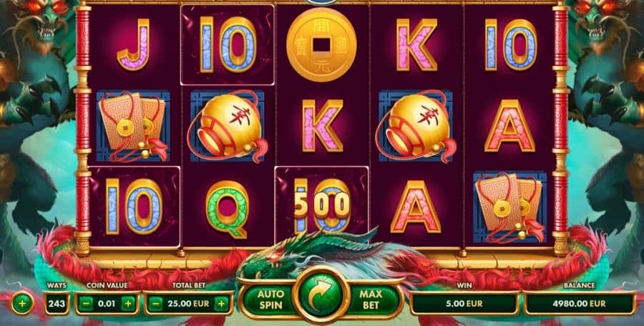
Task: Click the golden lantern on fourth reel
Action: coord(416,126)
